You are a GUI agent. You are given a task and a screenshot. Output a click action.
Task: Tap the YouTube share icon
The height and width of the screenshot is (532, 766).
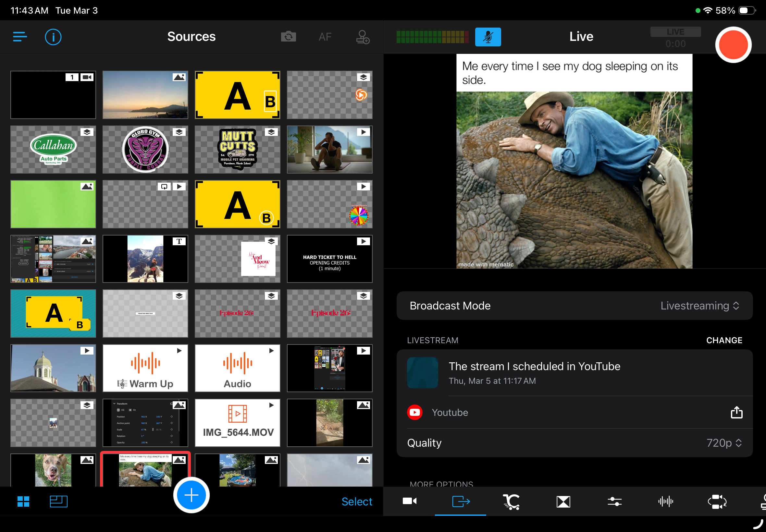tap(736, 412)
